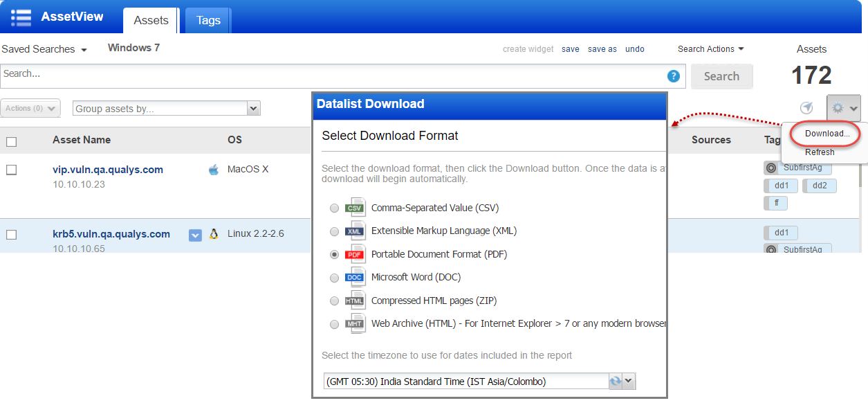The image size is (868, 412).
Task: Click the ff tag
Action: click(775, 203)
